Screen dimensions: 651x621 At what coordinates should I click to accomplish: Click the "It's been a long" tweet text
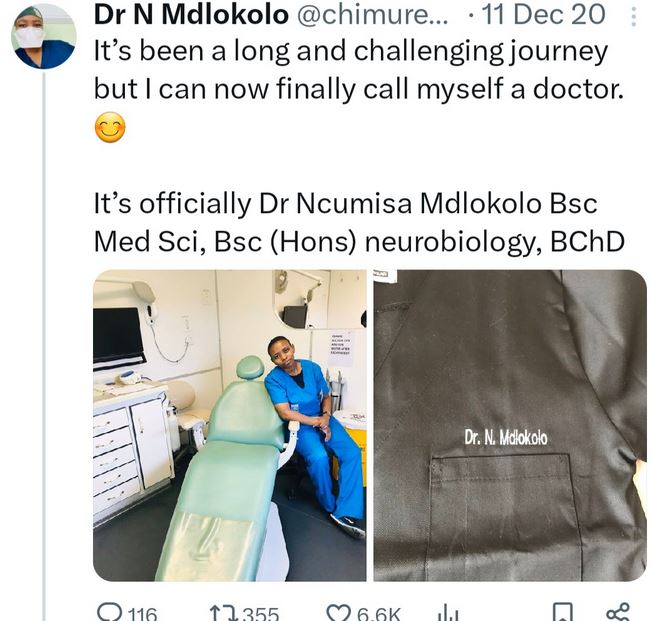point(350,52)
